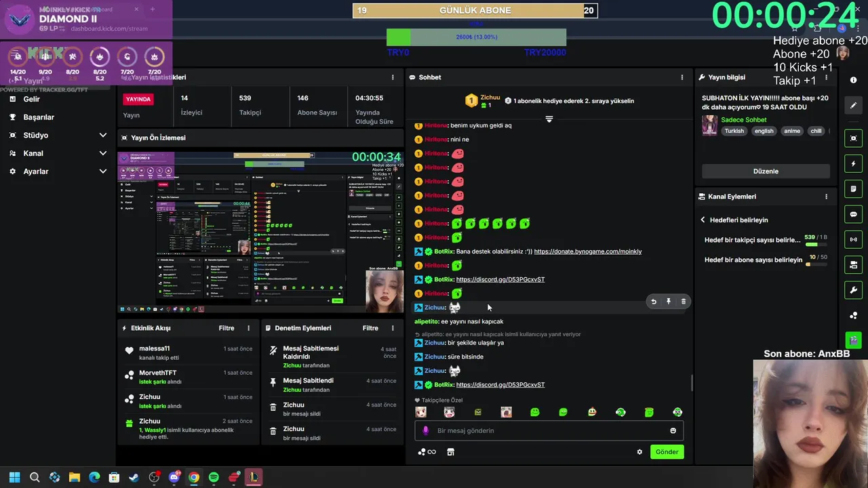Select the green smiley follower emote
This screenshot has height=488, width=868.
(535, 412)
